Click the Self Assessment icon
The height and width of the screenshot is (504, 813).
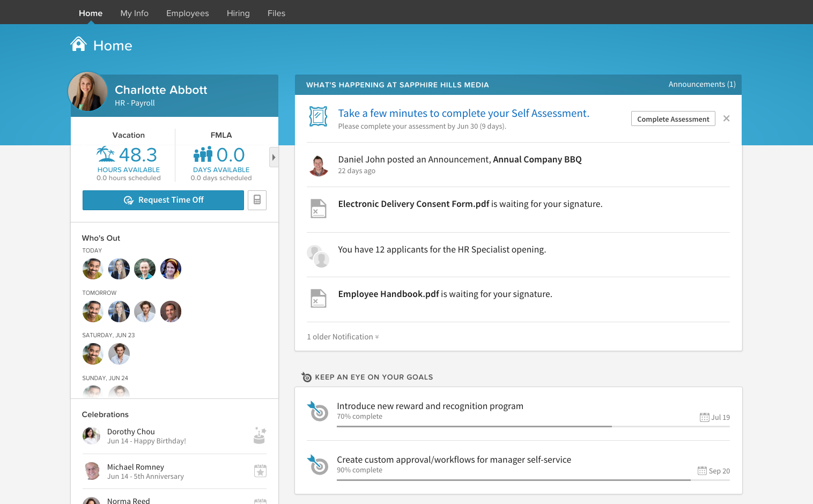click(x=318, y=116)
